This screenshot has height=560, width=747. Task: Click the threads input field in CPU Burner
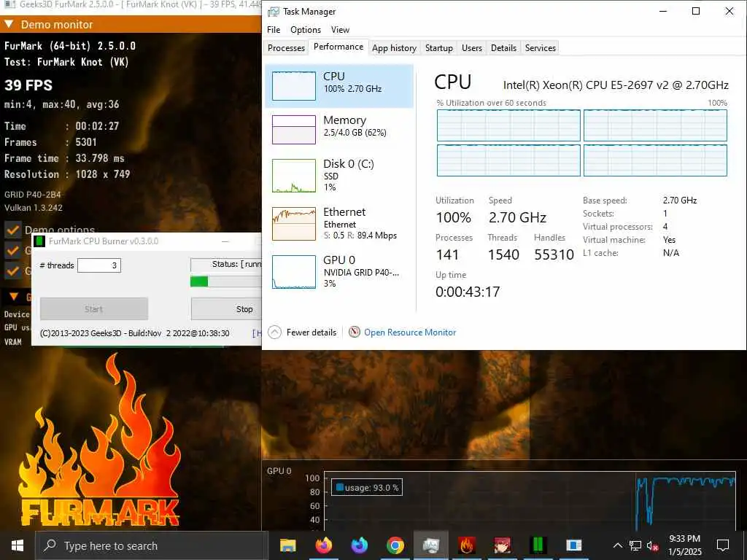coord(99,265)
